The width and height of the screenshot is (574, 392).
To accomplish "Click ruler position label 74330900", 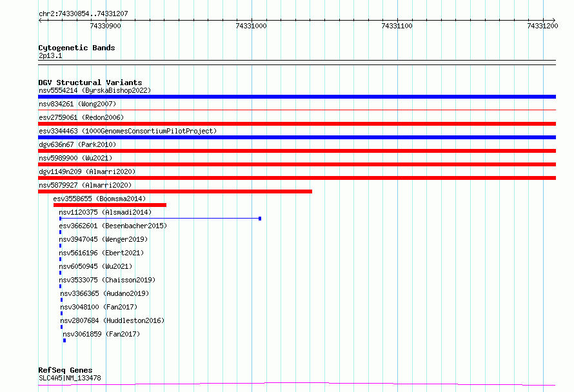I will pos(105,26).
